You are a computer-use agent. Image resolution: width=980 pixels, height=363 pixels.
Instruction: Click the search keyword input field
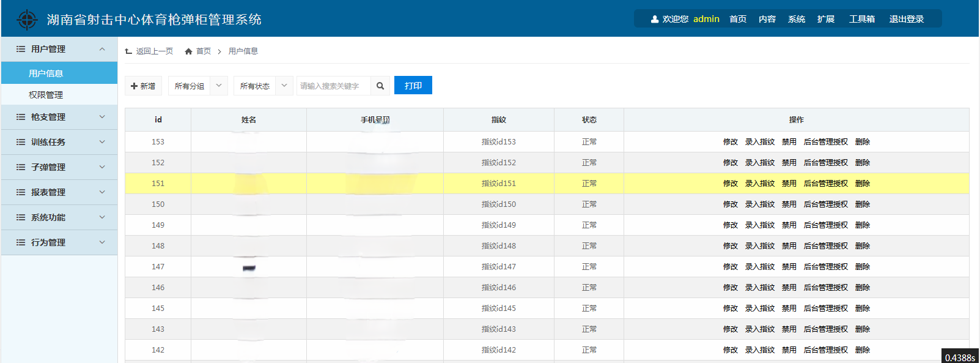[x=334, y=86]
